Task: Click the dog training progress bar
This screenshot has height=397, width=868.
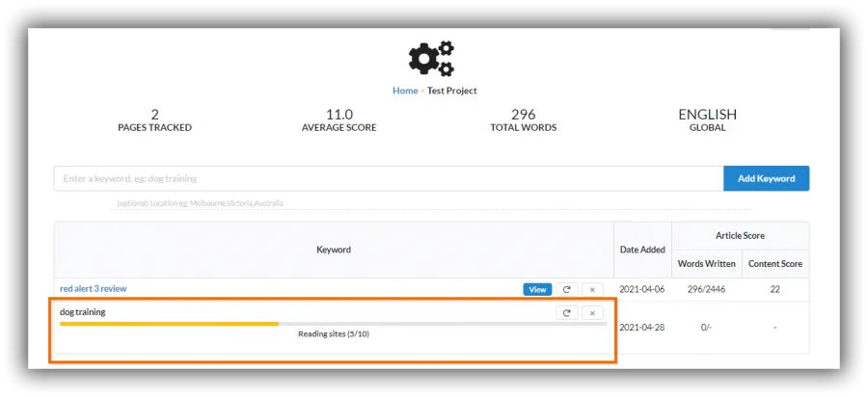Action: point(334,324)
